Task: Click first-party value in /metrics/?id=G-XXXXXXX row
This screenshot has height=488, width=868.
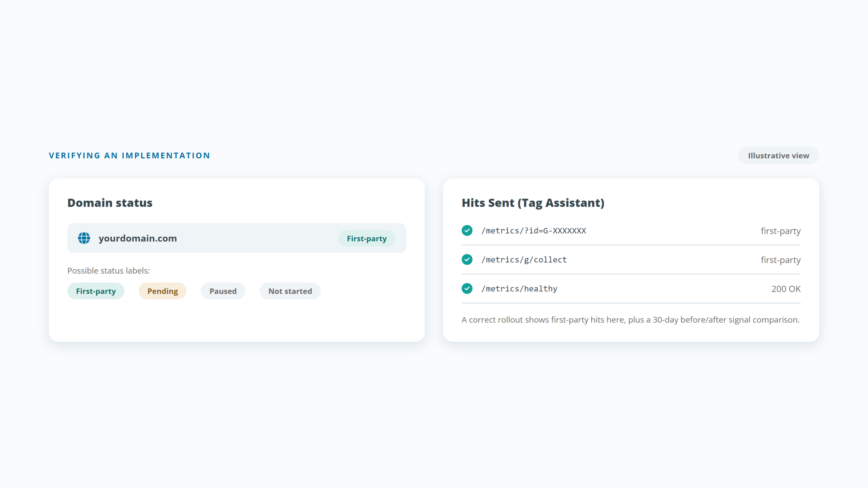Action: pyautogui.click(x=781, y=231)
